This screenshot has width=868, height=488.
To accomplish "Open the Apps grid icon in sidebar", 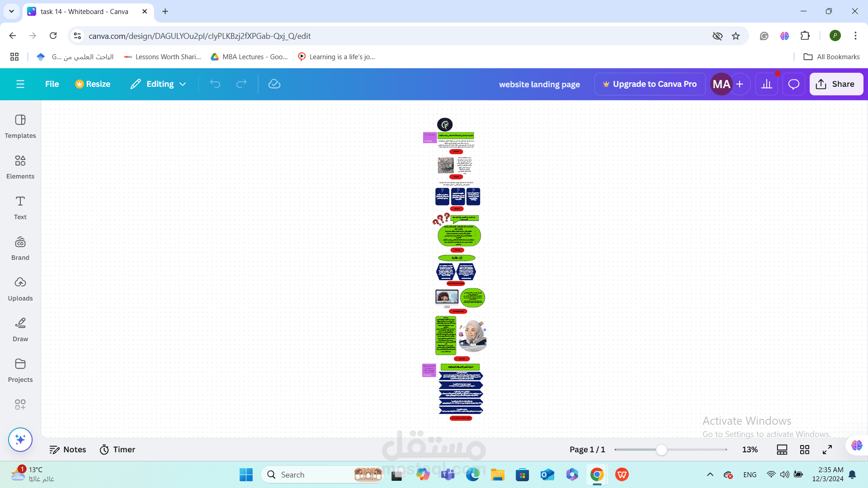I will click(20, 404).
